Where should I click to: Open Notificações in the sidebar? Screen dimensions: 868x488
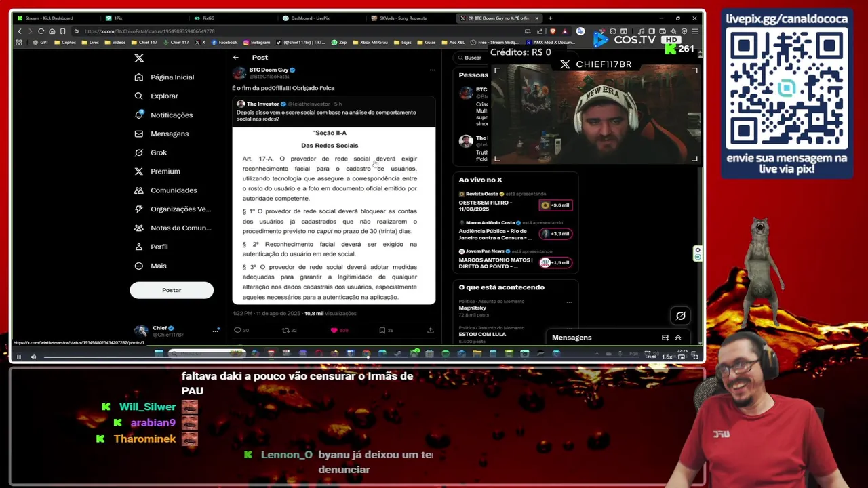164,115
